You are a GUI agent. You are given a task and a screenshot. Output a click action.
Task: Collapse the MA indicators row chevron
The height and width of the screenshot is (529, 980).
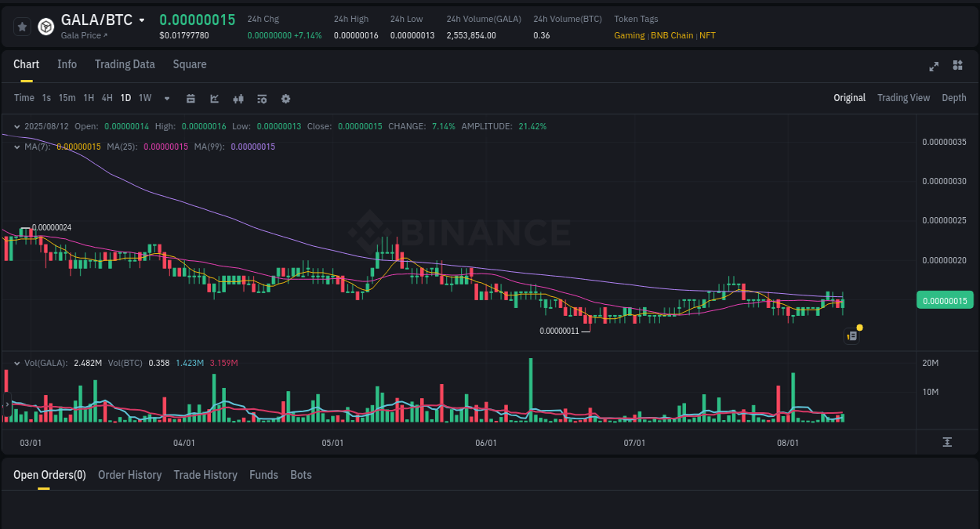(17, 147)
